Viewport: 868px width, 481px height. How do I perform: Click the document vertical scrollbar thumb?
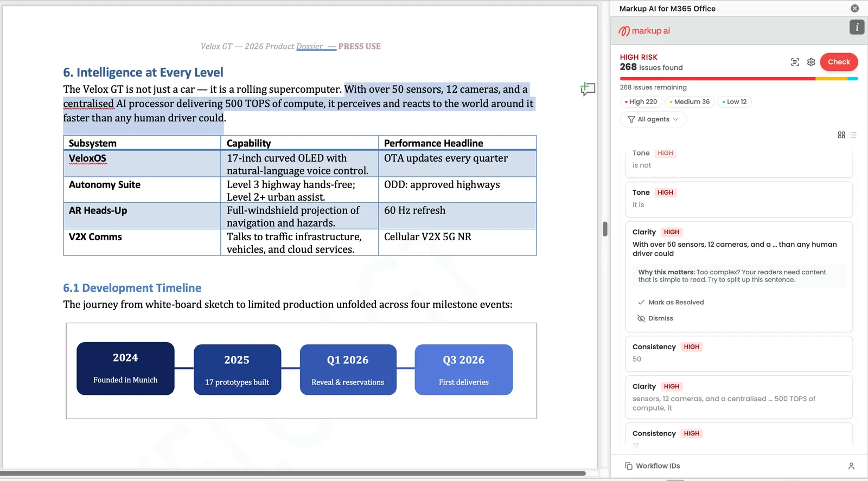pyautogui.click(x=605, y=229)
